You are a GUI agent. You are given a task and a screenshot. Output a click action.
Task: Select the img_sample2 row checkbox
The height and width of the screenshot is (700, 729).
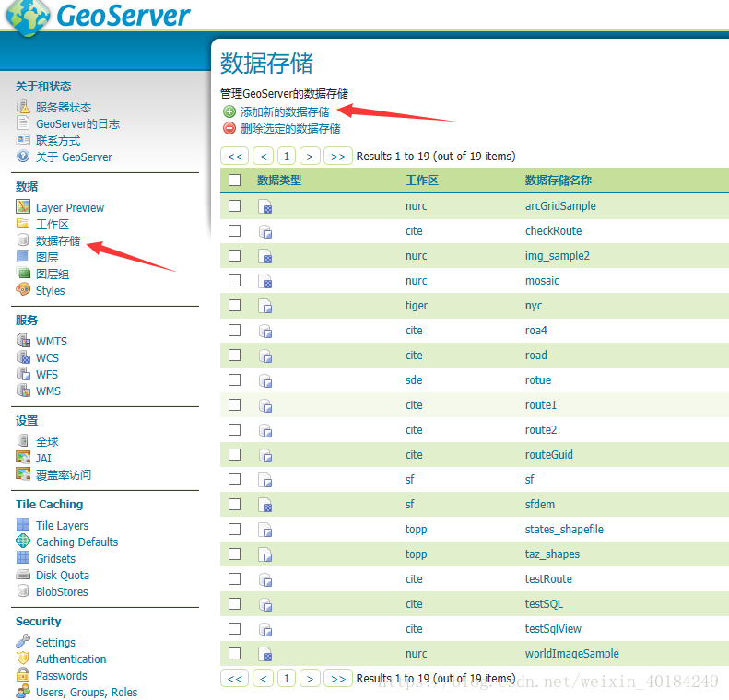coord(235,255)
